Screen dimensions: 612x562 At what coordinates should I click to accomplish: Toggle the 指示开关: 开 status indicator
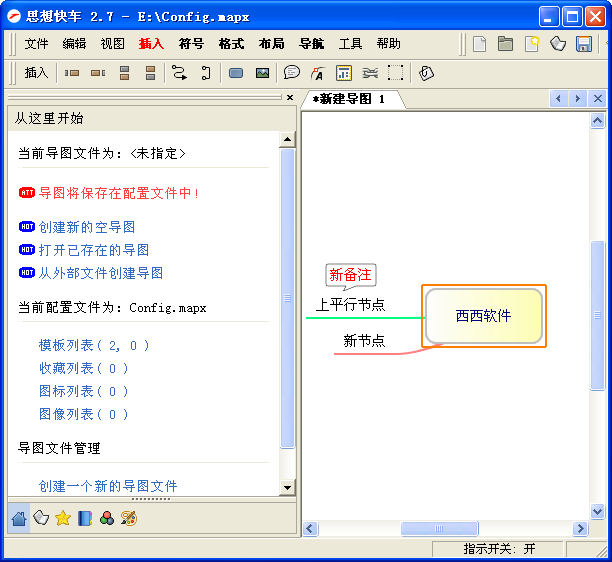[498, 549]
